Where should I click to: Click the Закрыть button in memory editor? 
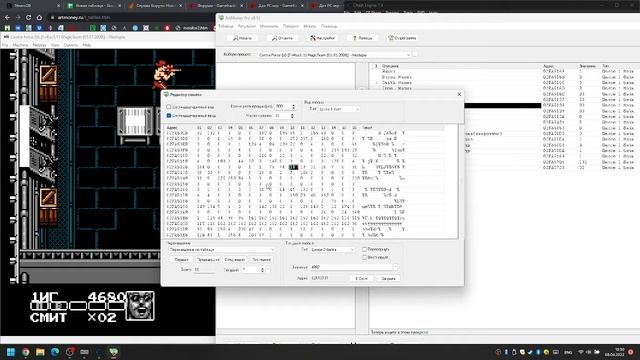pos(388,278)
